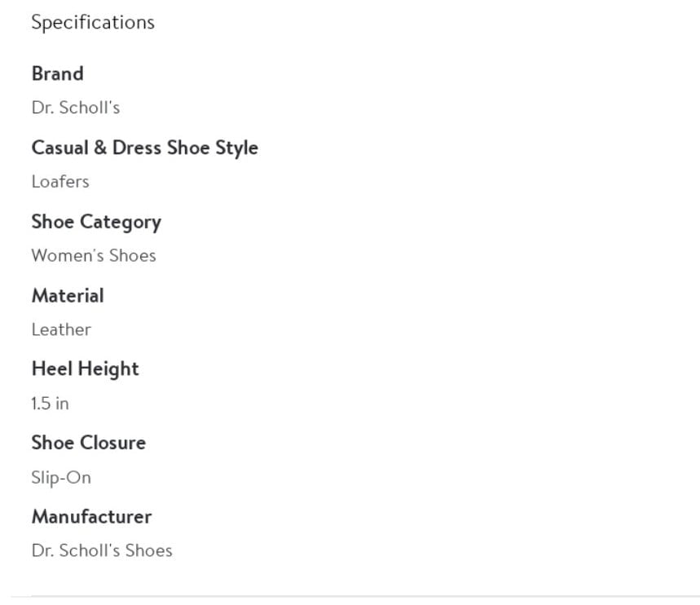The width and height of the screenshot is (700, 605).
Task: Click the word Style in shoe style heading
Action: point(236,148)
